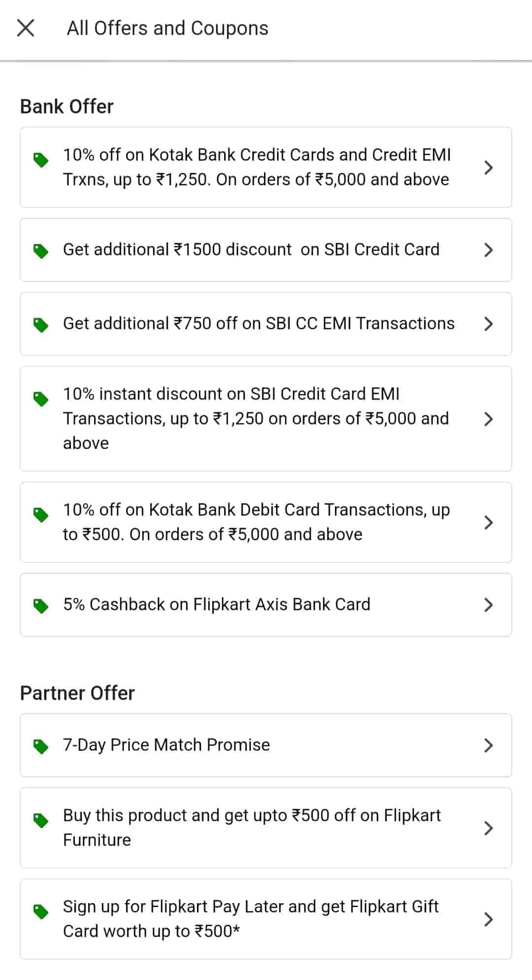Close the All Offers and Coupons page

26,28
